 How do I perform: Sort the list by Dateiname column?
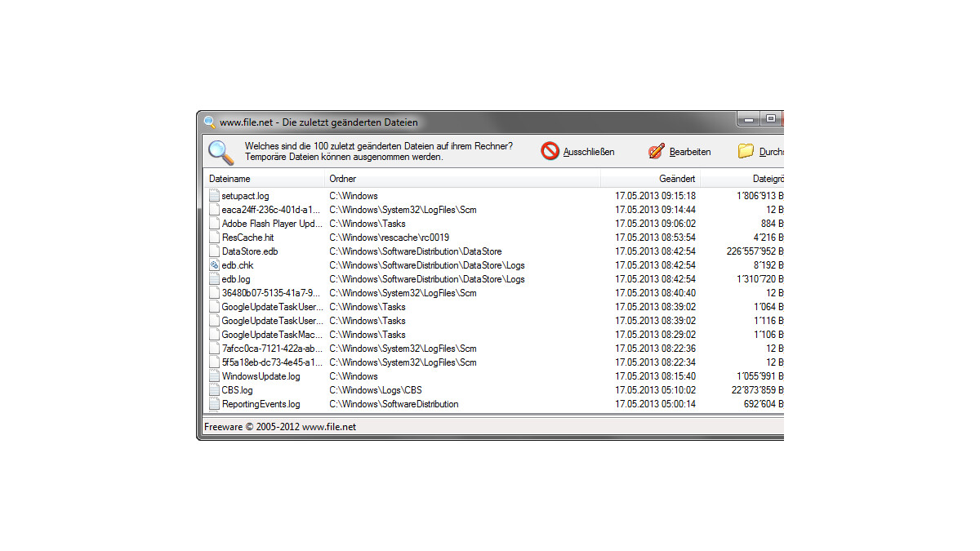[x=229, y=178]
